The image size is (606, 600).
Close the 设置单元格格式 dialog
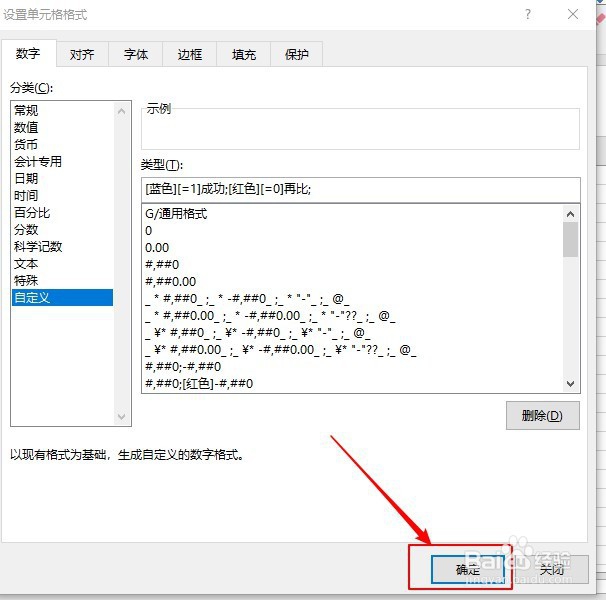(573, 14)
